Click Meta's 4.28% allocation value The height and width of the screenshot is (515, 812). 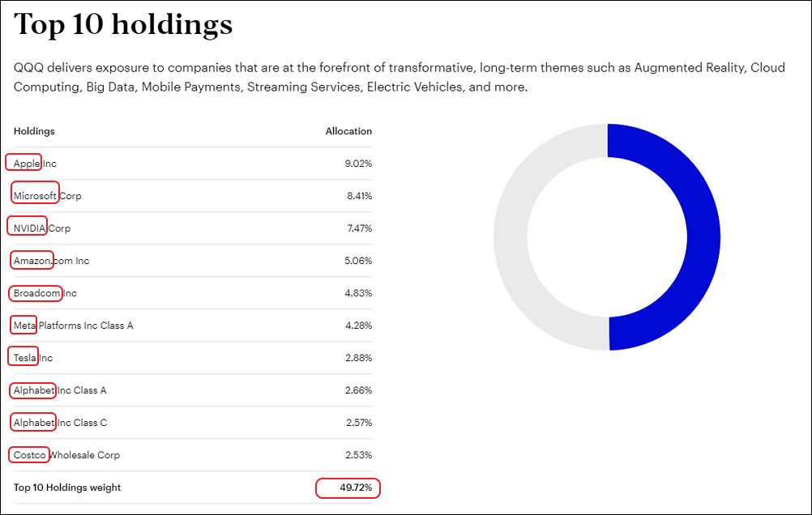[358, 326]
